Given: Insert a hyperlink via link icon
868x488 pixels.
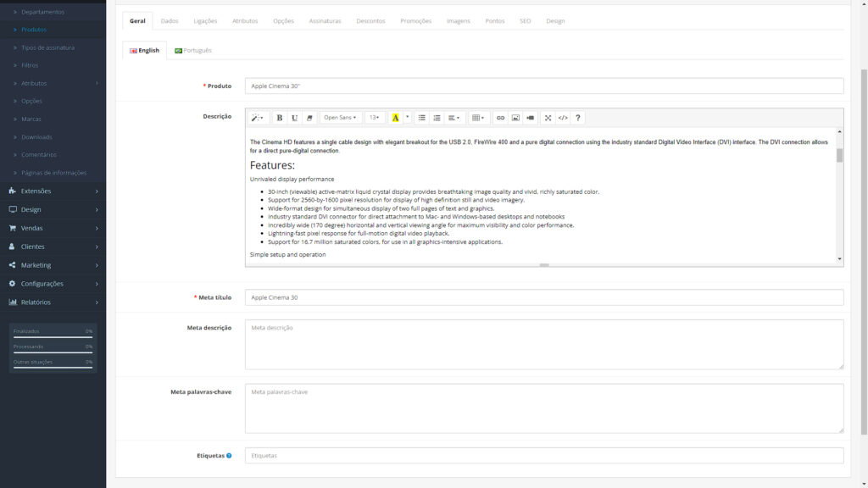Looking at the screenshot, I should tap(500, 118).
